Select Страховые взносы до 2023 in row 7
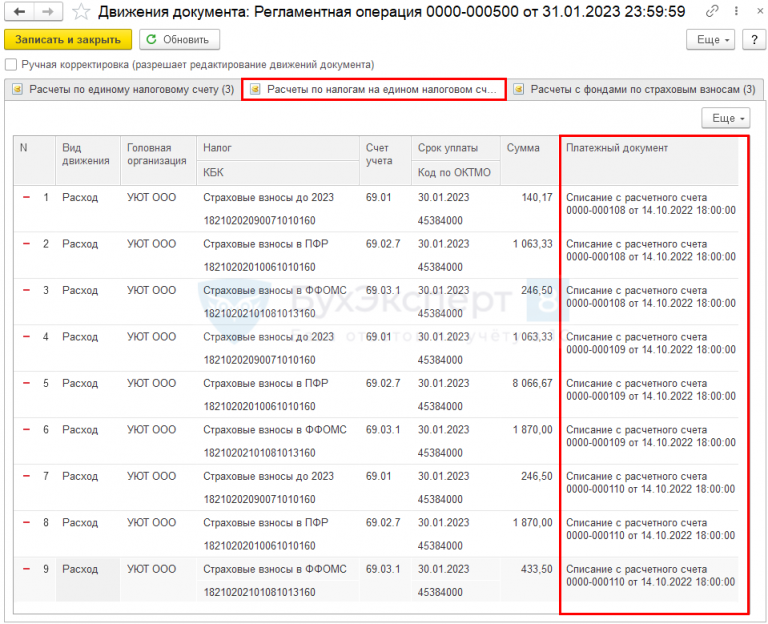The image size is (768, 624). (268, 476)
